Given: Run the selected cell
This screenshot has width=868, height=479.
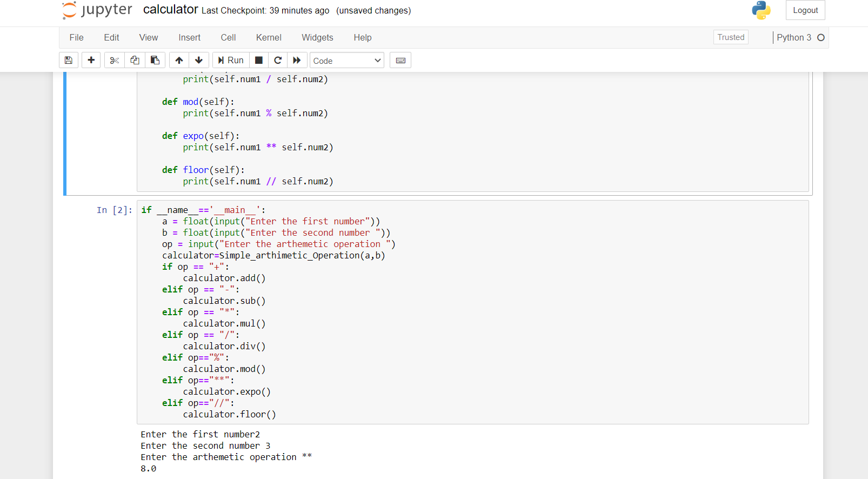Looking at the screenshot, I should point(231,60).
